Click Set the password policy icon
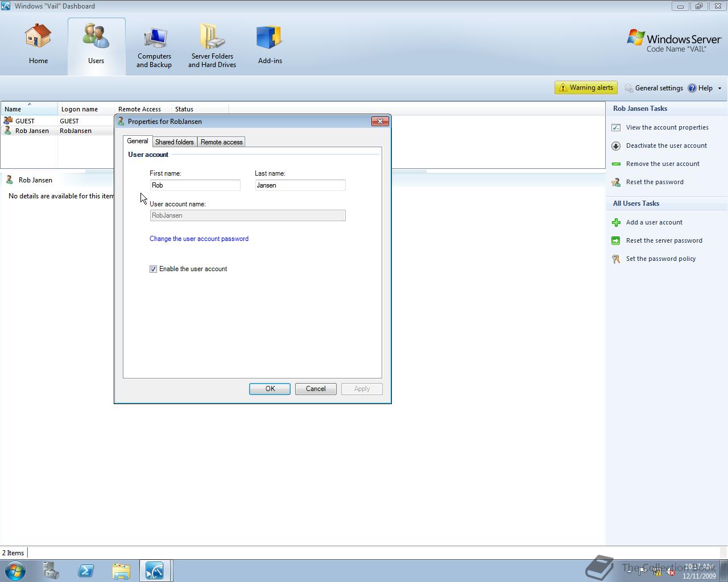Image resolution: width=728 pixels, height=582 pixels. (616, 259)
